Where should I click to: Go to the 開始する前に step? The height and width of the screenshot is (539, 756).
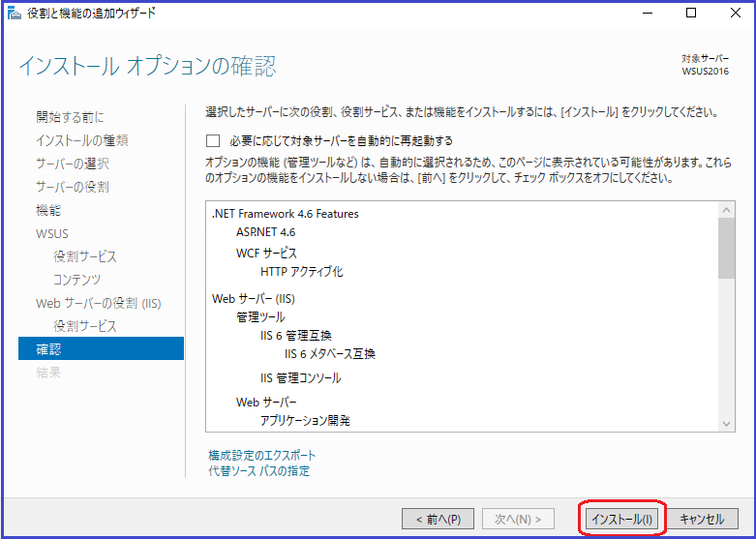70,117
